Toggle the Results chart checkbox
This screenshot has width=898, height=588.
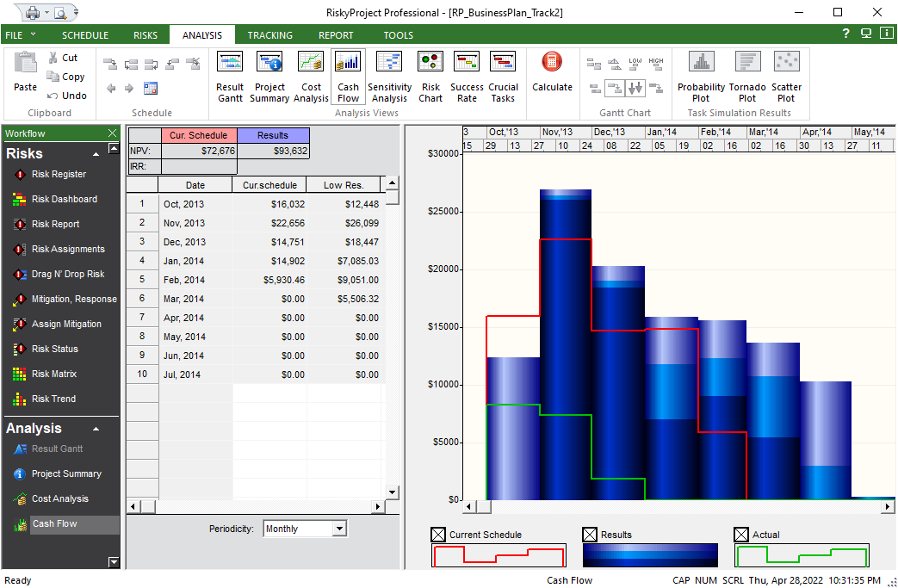click(x=590, y=535)
